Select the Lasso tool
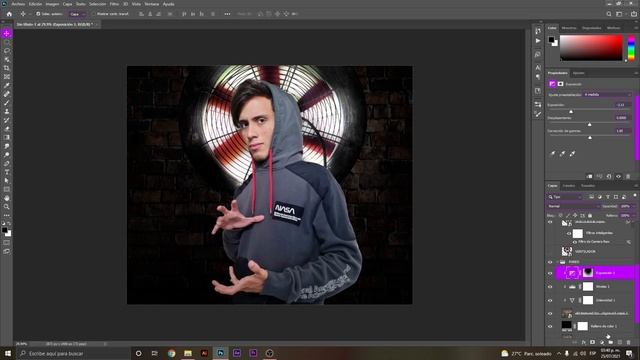This screenshot has height=360, width=640. click(x=7, y=51)
